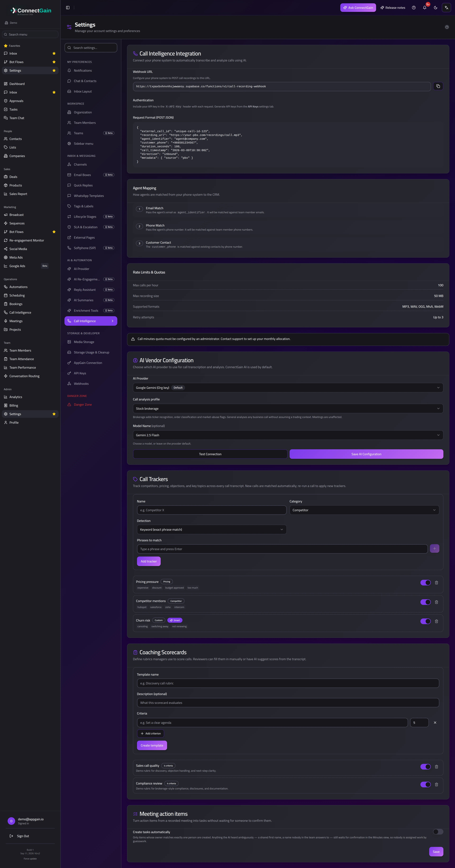The width and height of the screenshot is (455, 868).
Task: Open the notifications bell
Action: click(x=425, y=7)
